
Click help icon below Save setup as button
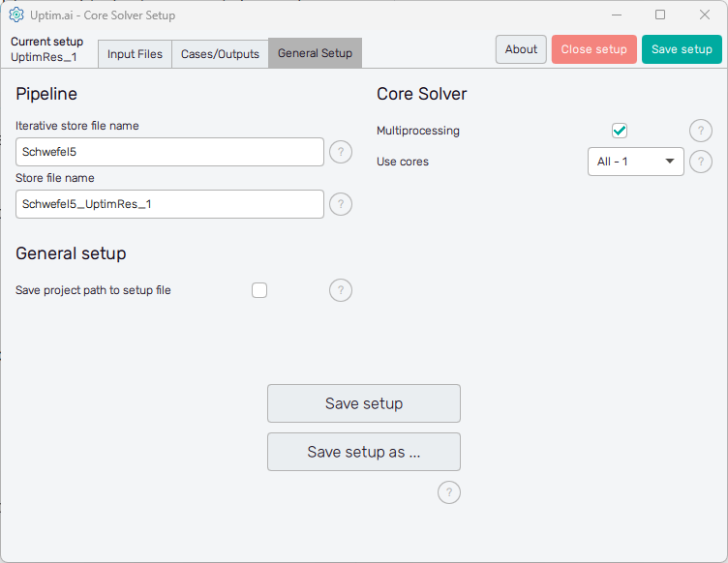click(x=449, y=492)
